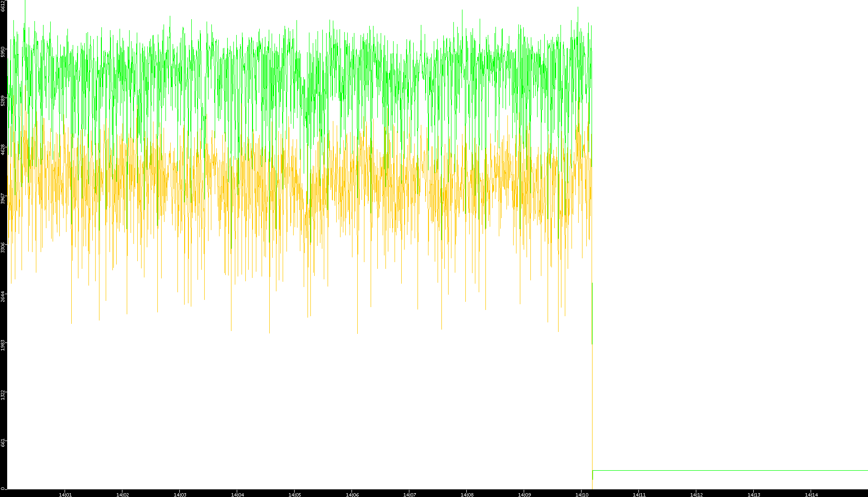Select the 1983 vertical axis label

tap(3, 345)
